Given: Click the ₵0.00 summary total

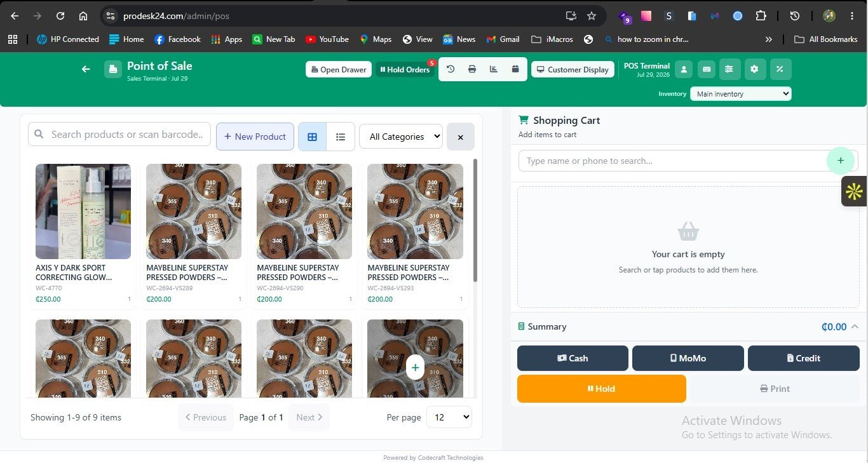Looking at the screenshot, I should point(834,326).
